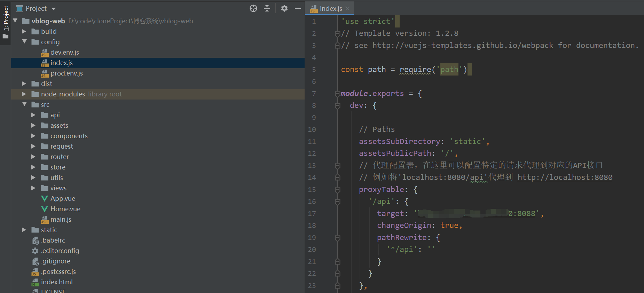Click the dist folder icon
Screen dimensions: 644x293
click(35, 84)
